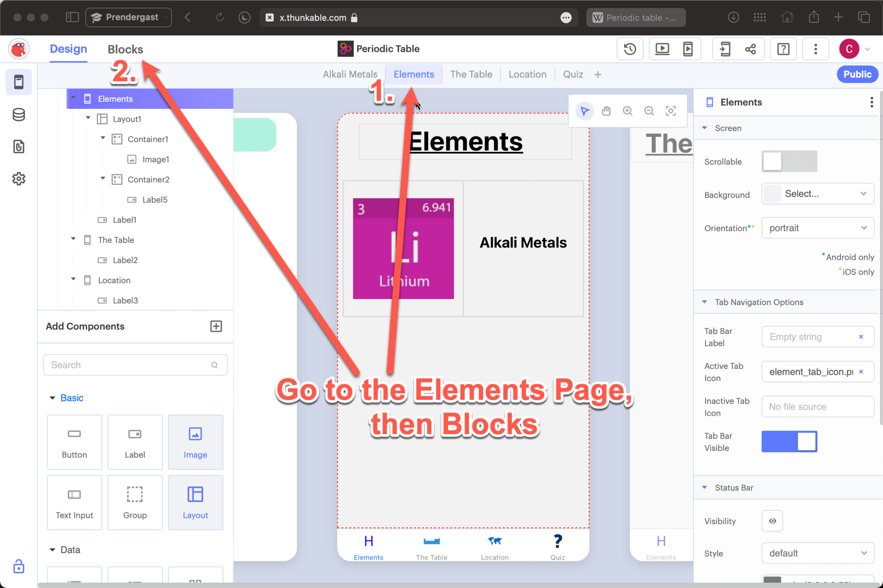Open settings gear in left sidebar
Image resolution: width=883 pixels, height=588 pixels.
tap(19, 179)
